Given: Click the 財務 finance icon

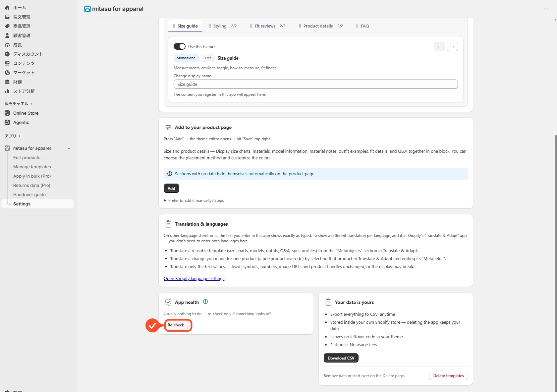Looking at the screenshot, I should (7, 82).
